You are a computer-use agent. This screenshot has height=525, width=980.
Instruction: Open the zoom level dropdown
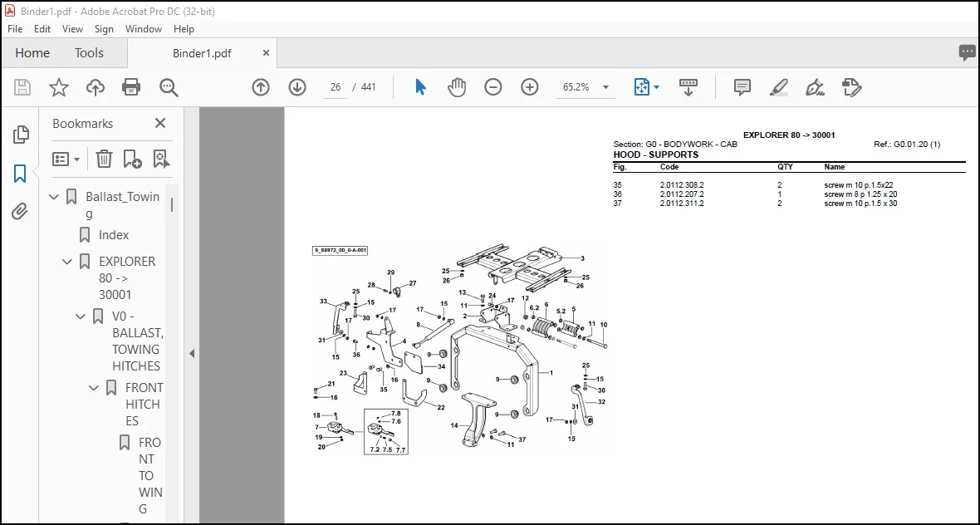click(605, 87)
